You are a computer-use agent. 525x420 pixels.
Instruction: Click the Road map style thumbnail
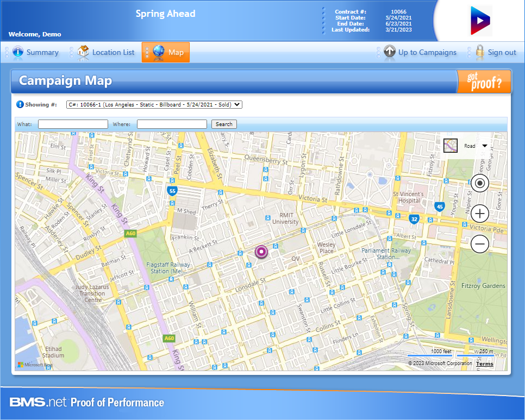click(x=451, y=146)
